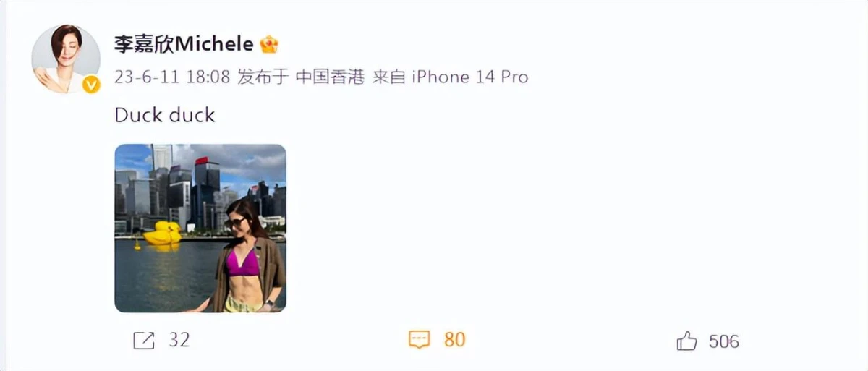Select the 中国香港 location text
This screenshot has width=868, height=371.
point(330,77)
